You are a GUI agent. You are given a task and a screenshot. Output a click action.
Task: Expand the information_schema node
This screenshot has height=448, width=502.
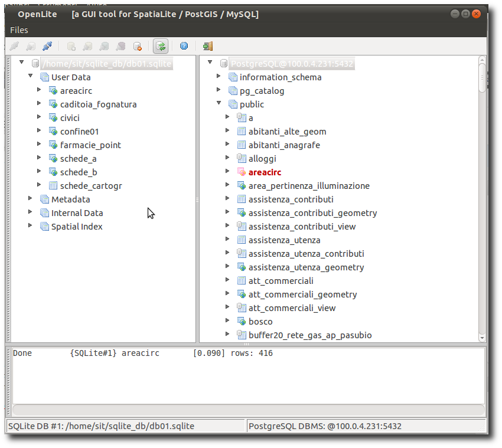click(x=219, y=77)
